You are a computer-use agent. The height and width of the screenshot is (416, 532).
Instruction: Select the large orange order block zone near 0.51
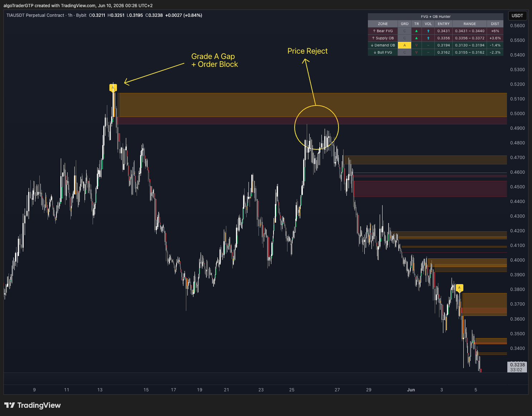(x=313, y=105)
